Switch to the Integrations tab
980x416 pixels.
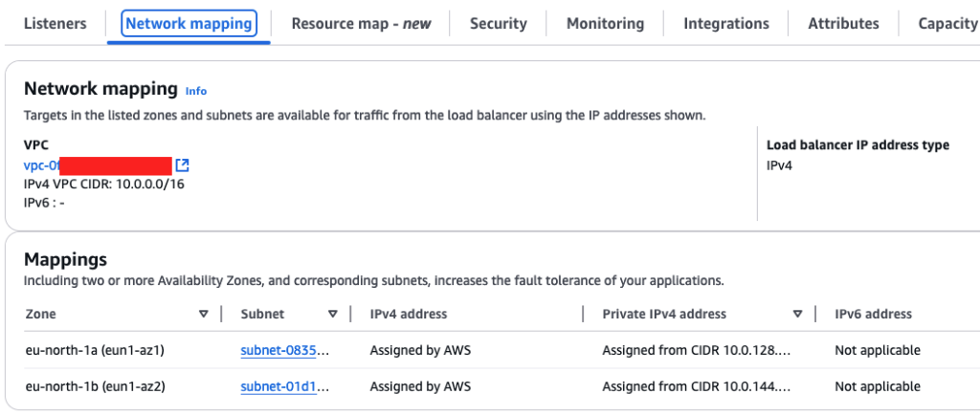tap(725, 24)
